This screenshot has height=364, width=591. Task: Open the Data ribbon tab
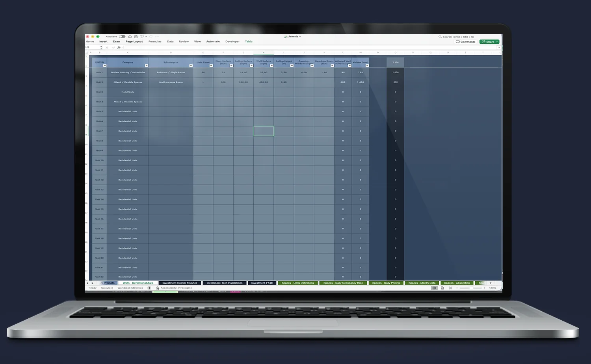point(170,41)
